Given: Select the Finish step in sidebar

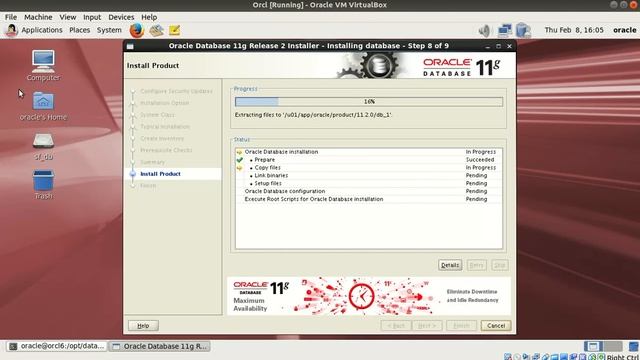Looking at the screenshot, I should click(148, 186).
